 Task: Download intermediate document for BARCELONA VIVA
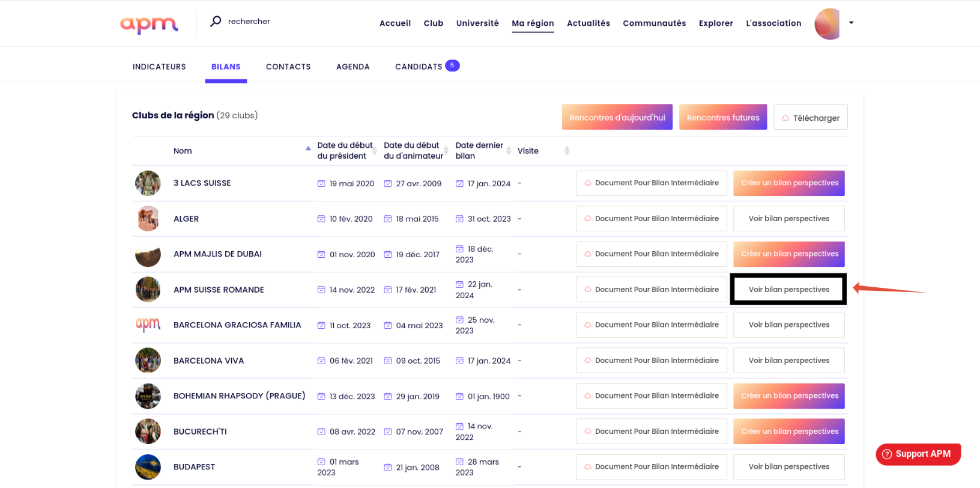pyautogui.click(x=652, y=361)
